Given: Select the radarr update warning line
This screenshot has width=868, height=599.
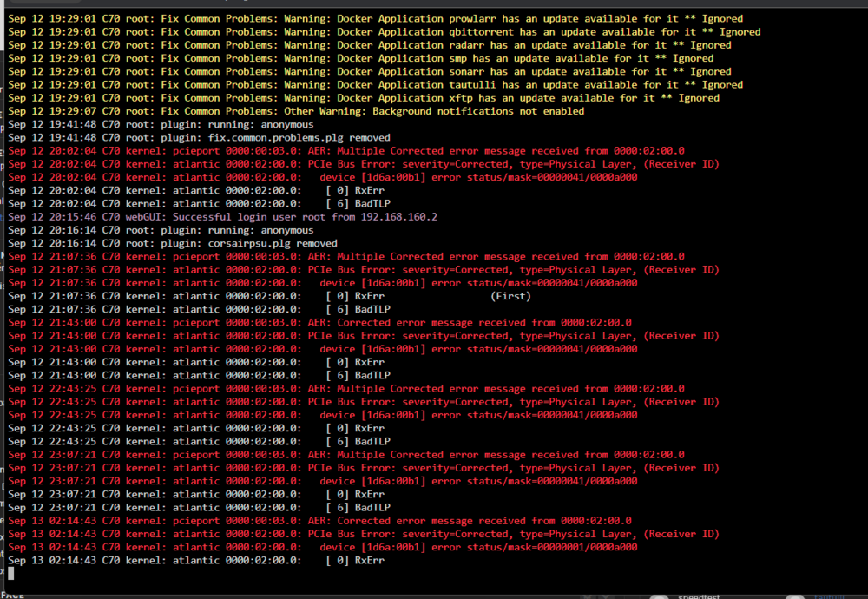Looking at the screenshot, I should coord(369,45).
